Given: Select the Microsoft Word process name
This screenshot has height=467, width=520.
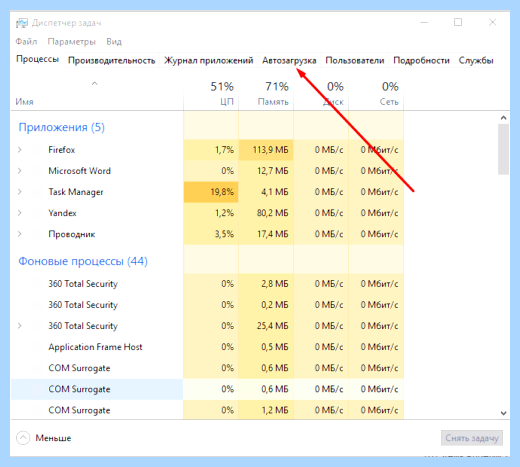Looking at the screenshot, I should pos(79,171).
